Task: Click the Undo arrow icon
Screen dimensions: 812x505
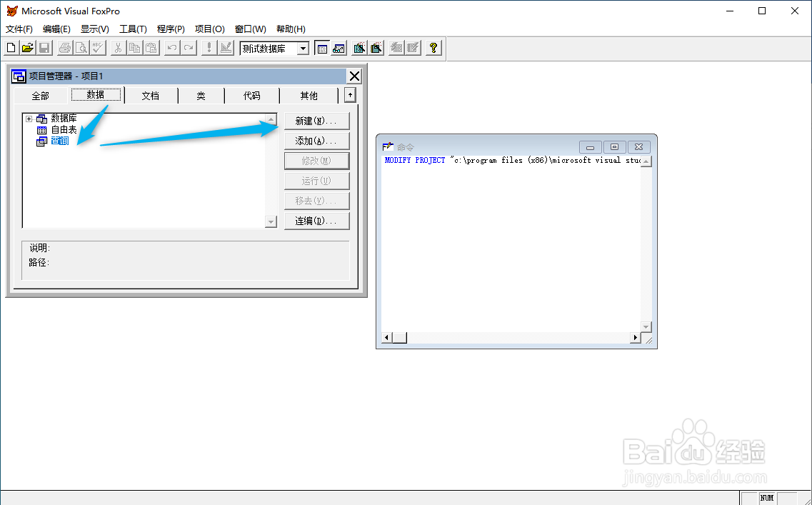Action: pyautogui.click(x=172, y=48)
